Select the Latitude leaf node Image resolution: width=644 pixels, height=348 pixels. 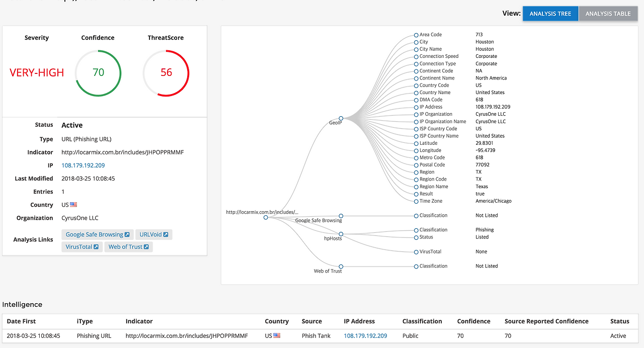(x=416, y=143)
